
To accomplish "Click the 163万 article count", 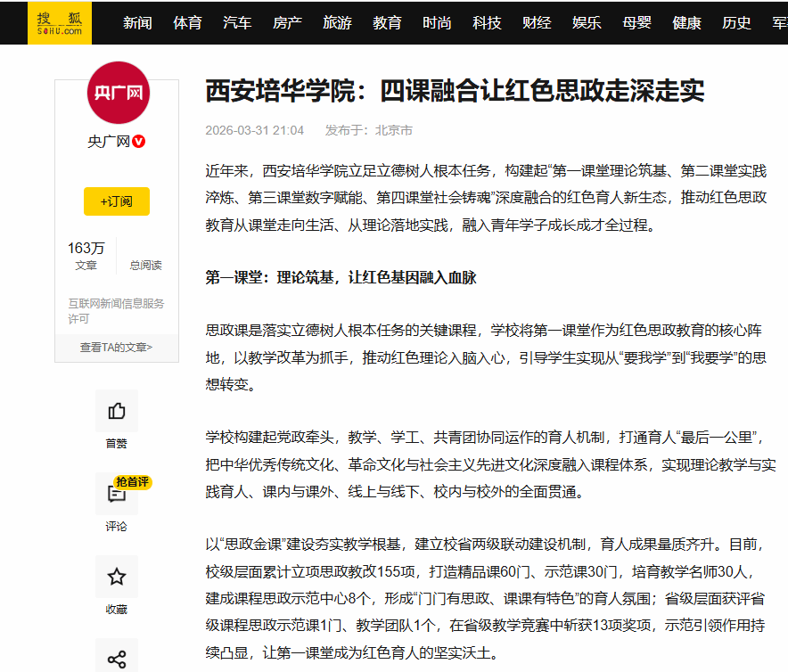I will click(86, 248).
